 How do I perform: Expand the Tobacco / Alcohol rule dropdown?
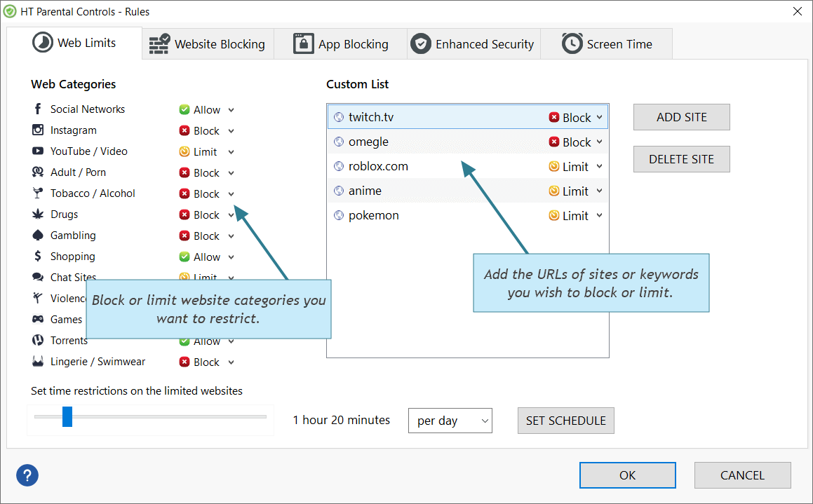point(231,193)
